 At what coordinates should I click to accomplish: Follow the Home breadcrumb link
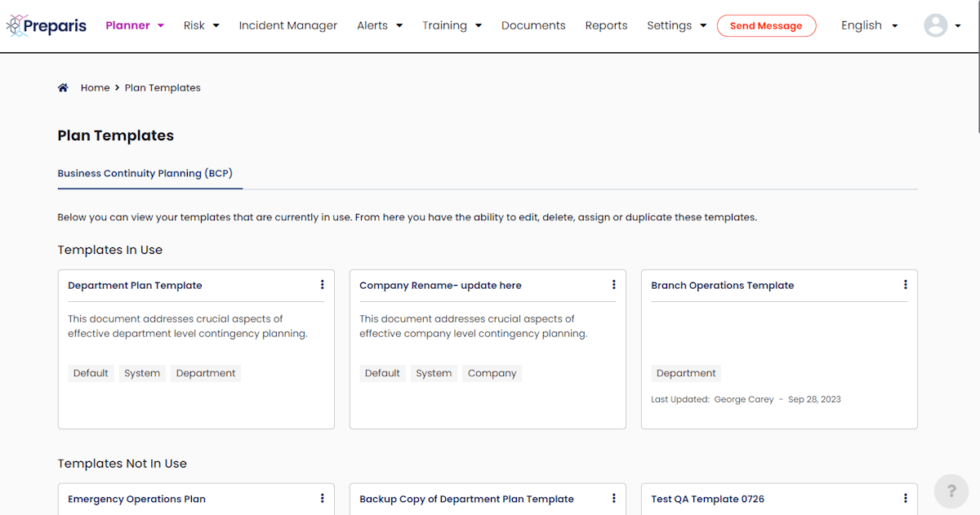click(95, 88)
